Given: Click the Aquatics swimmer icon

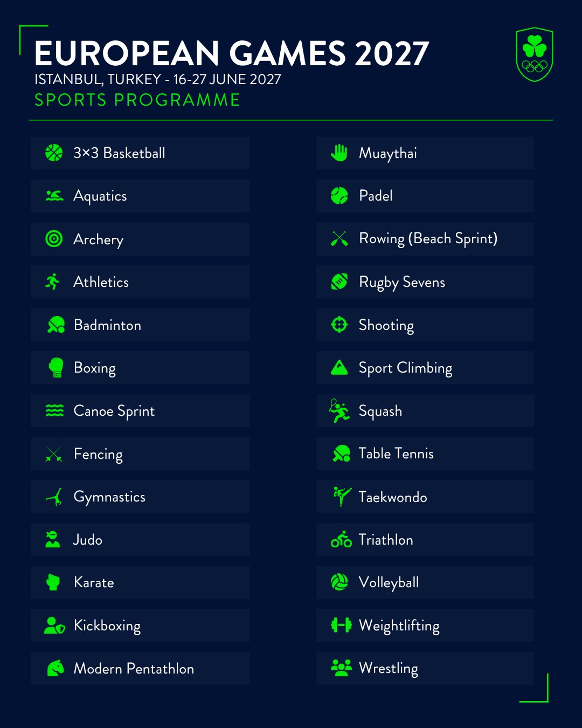Looking at the screenshot, I should click(x=54, y=196).
